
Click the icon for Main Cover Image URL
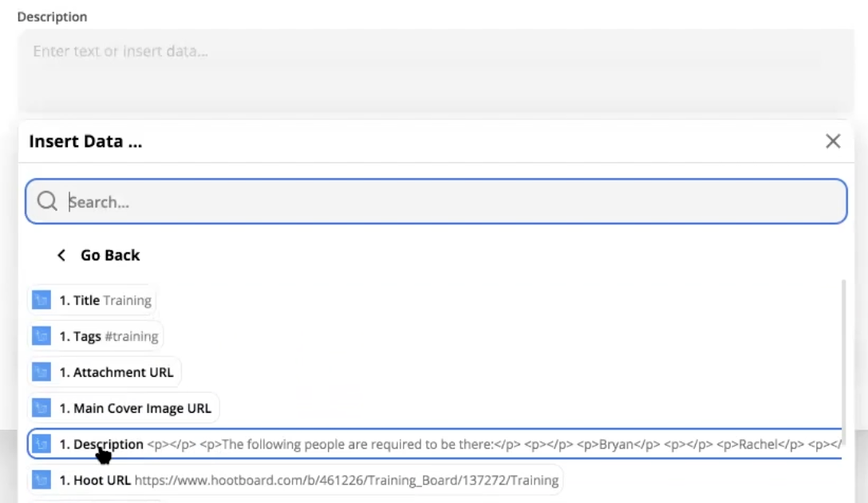tap(41, 408)
